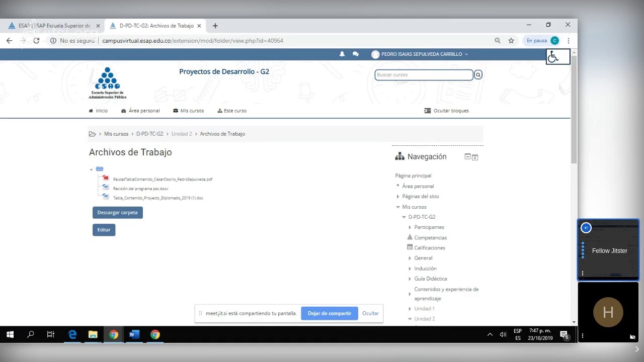Image resolution: width=644 pixels, height=362 pixels.
Task: Click the Editar button
Action: pos(104,230)
